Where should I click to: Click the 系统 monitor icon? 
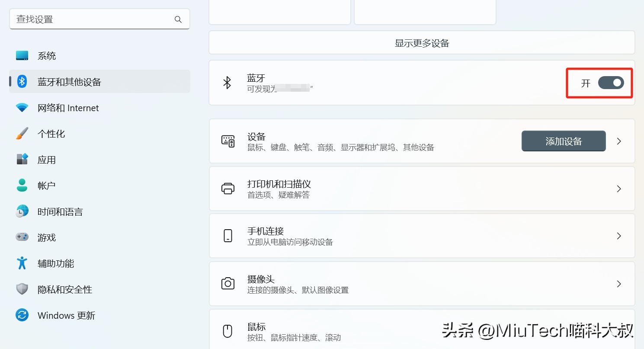[x=22, y=56]
